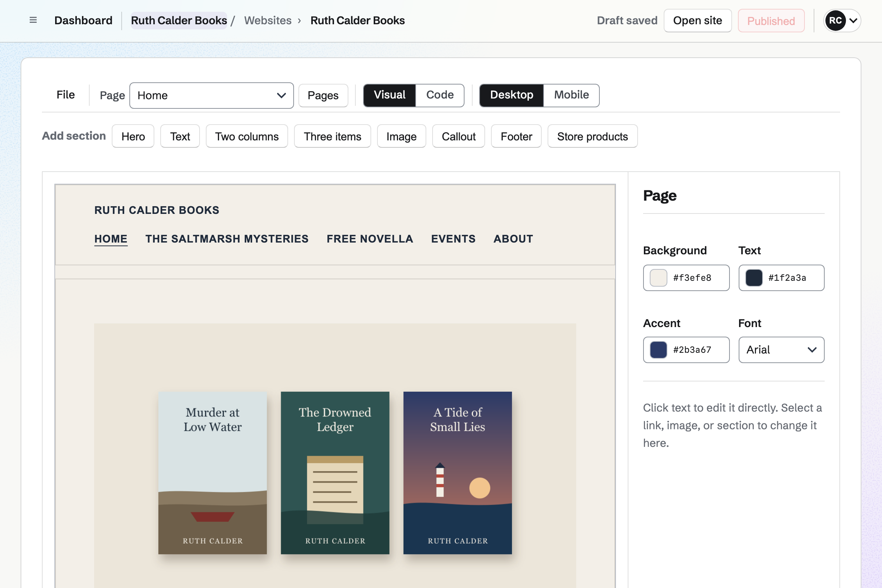Image resolution: width=882 pixels, height=588 pixels.
Task: Select The Drowned Ledger book cover
Action: coord(335,473)
